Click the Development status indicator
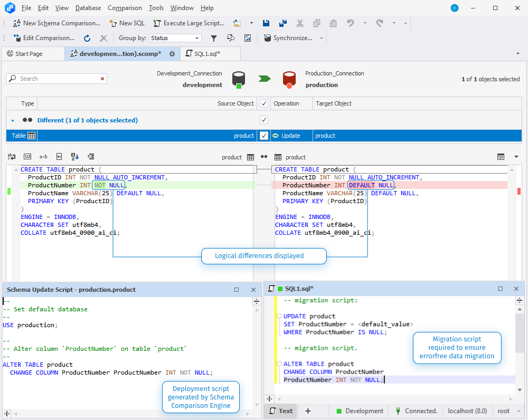The width and height of the screenshot is (528, 420). click(x=360, y=411)
